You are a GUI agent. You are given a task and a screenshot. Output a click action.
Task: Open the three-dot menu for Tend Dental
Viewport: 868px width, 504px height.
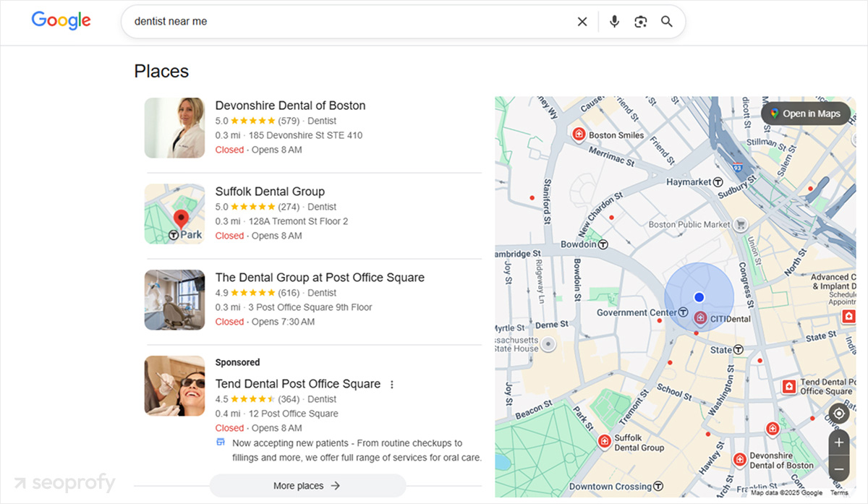(x=391, y=384)
